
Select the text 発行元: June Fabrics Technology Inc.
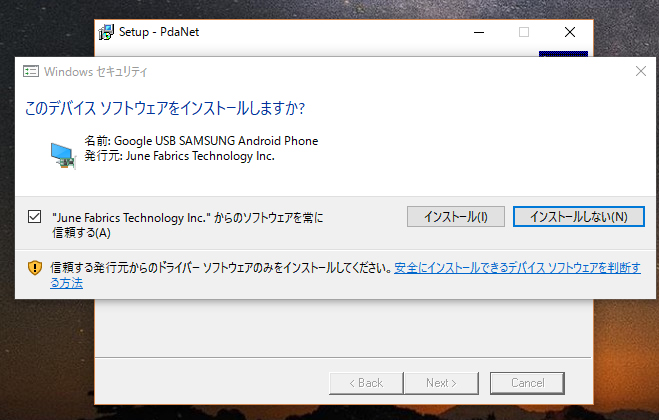[x=179, y=156]
